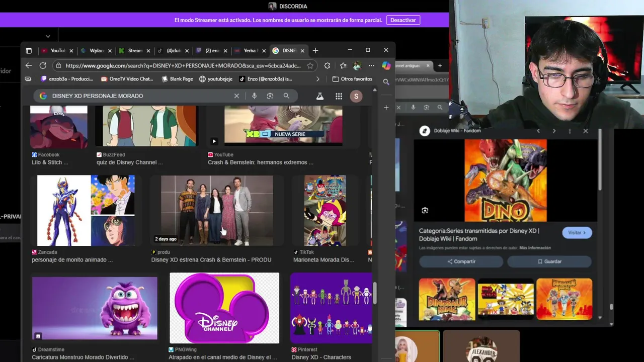Open the browser extensions icon
644x362 pixels.
click(x=328, y=65)
